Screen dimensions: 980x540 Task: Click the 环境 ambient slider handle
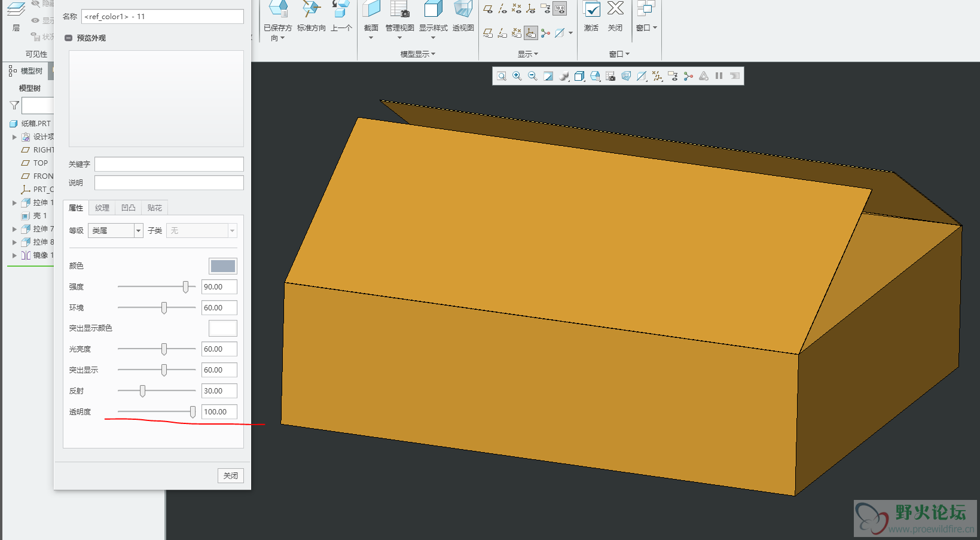click(164, 308)
